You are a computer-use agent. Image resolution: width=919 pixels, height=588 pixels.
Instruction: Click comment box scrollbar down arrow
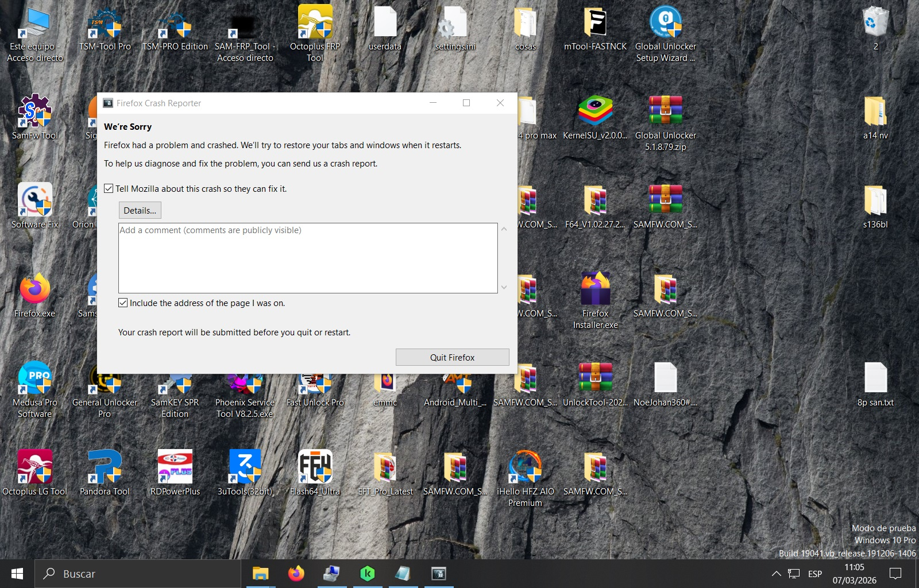click(x=504, y=287)
